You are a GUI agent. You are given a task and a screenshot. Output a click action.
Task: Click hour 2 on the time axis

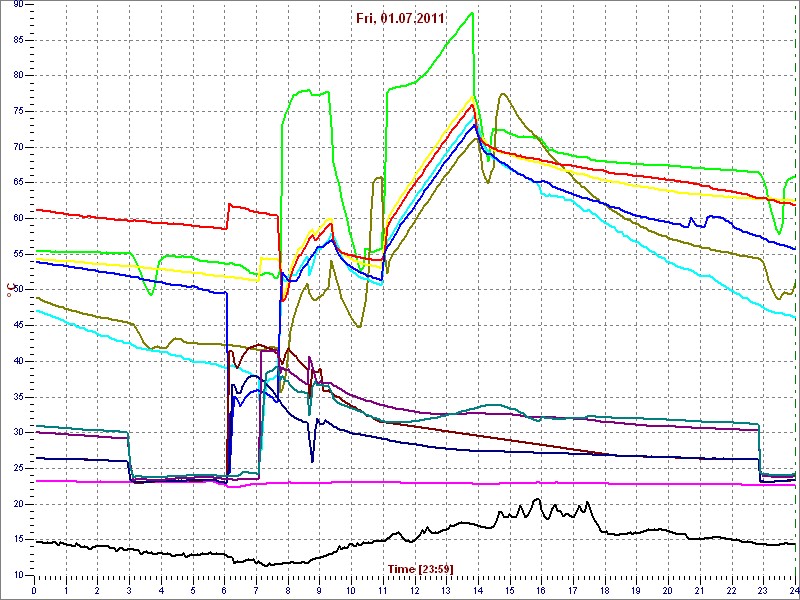(x=97, y=591)
